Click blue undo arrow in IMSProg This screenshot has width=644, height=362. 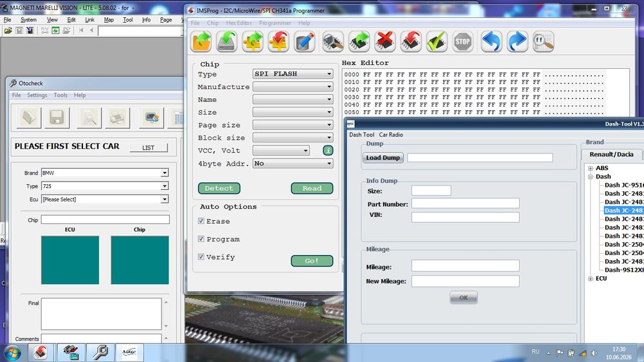(491, 41)
